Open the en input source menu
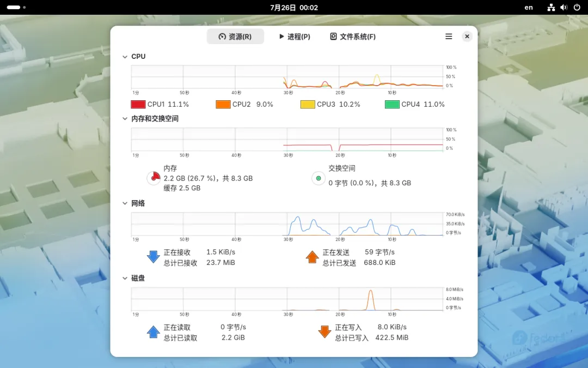Screen dimensions: 588x368 coord(528,8)
